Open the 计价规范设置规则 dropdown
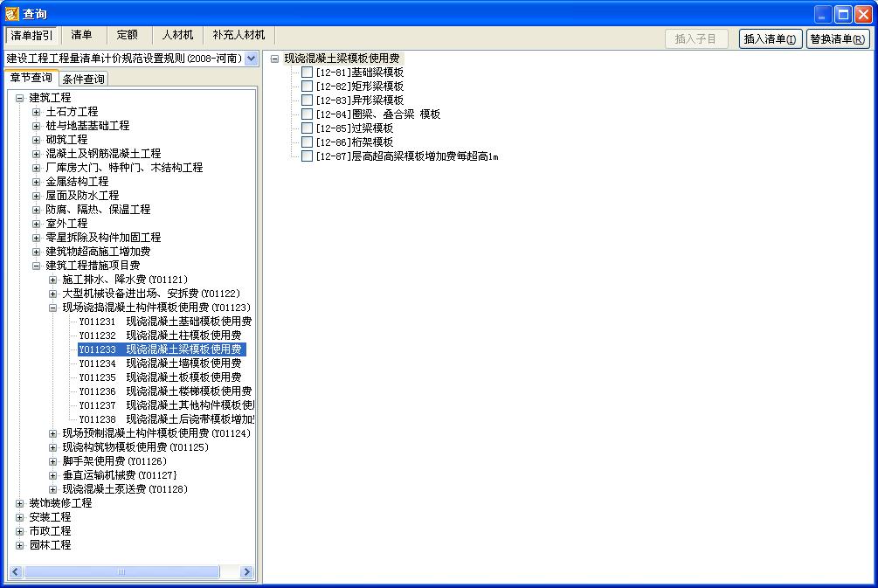Image resolution: width=878 pixels, height=588 pixels. (x=252, y=59)
